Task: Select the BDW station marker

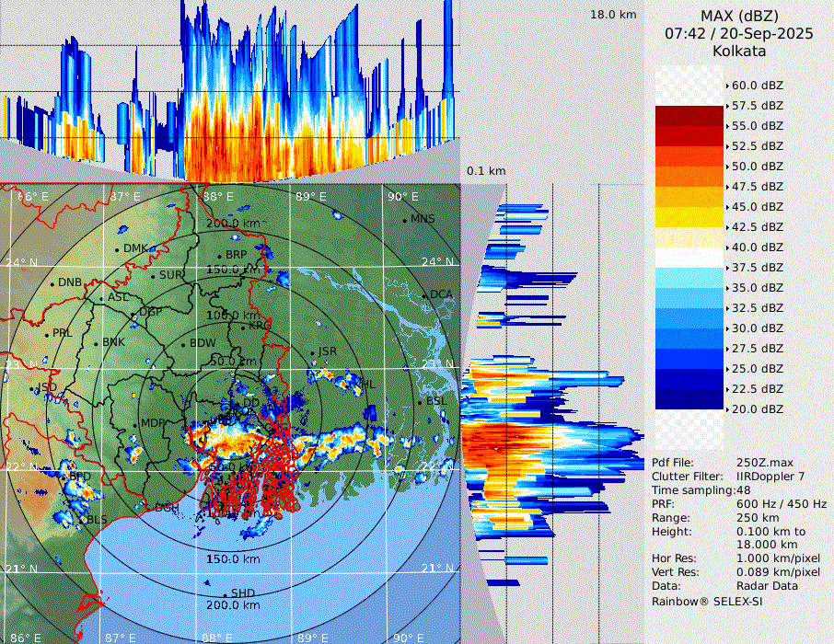Action: (x=184, y=344)
